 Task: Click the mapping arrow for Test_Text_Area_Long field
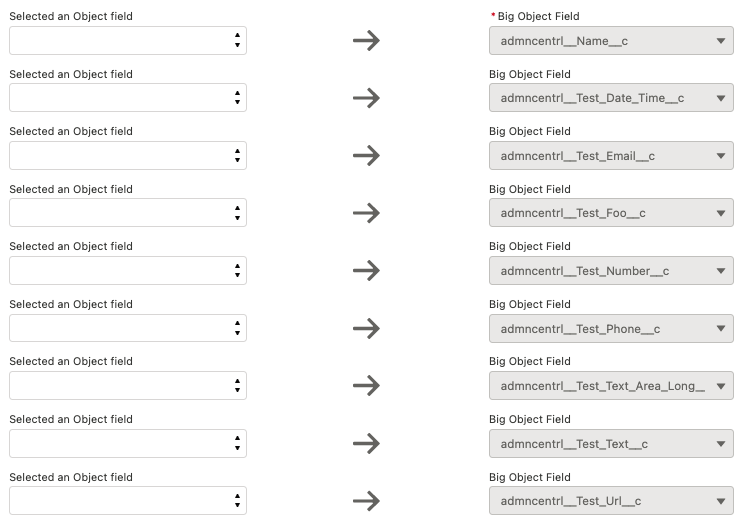coord(366,386)
